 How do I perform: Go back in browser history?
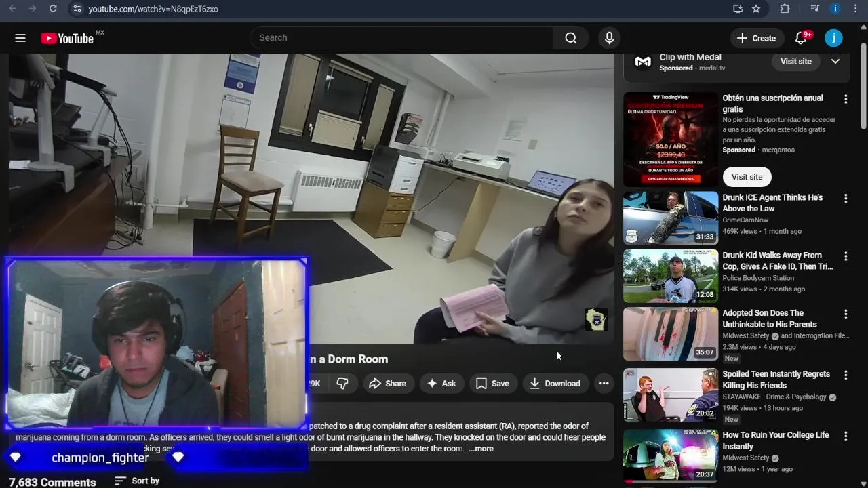tap(12, 9)
